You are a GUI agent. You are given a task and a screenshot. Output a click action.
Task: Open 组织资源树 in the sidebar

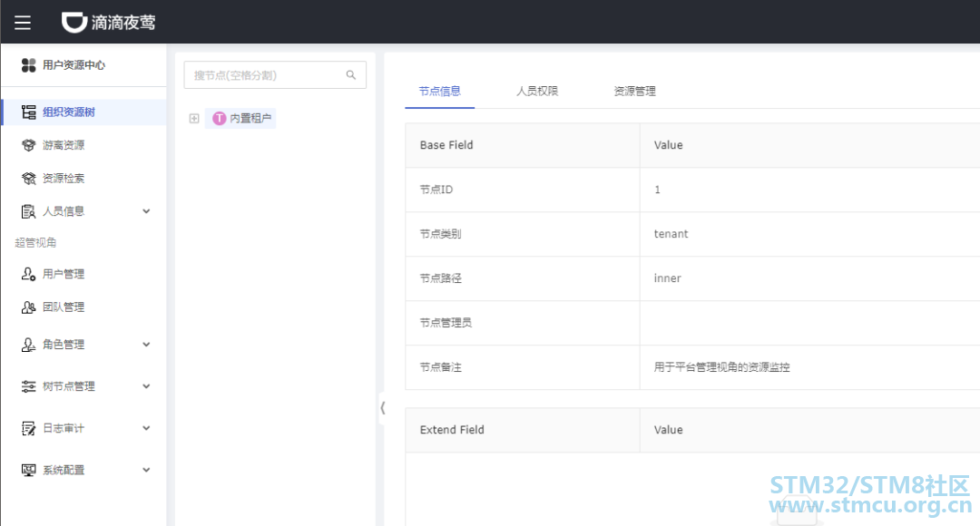pyautogui.click(x=69, y=112)
